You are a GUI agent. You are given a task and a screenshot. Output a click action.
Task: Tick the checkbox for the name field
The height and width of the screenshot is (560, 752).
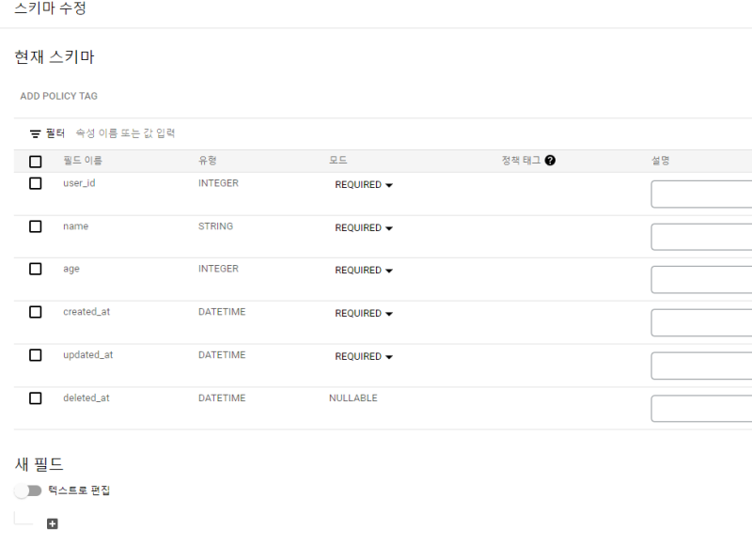(36, 226)
